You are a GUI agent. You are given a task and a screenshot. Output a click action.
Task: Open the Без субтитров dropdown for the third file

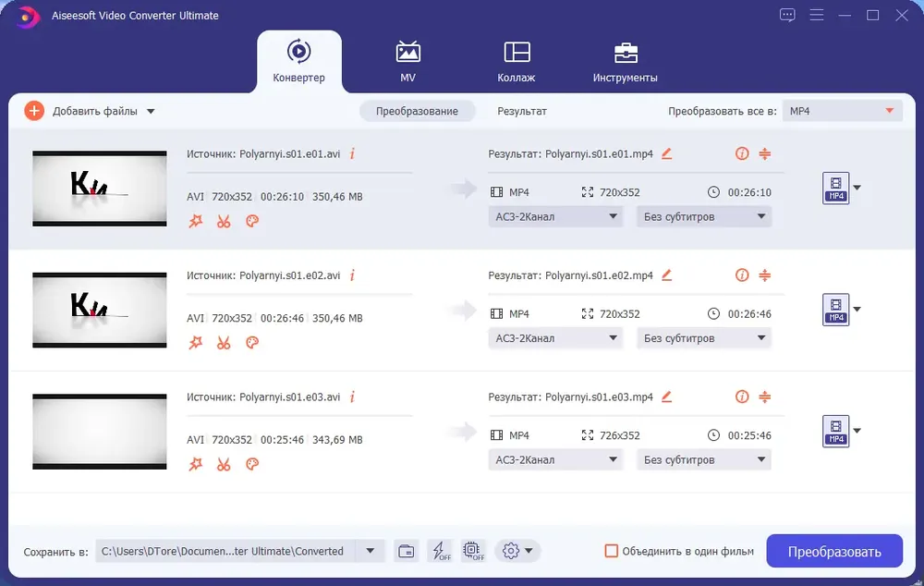(x=704, y=459)
